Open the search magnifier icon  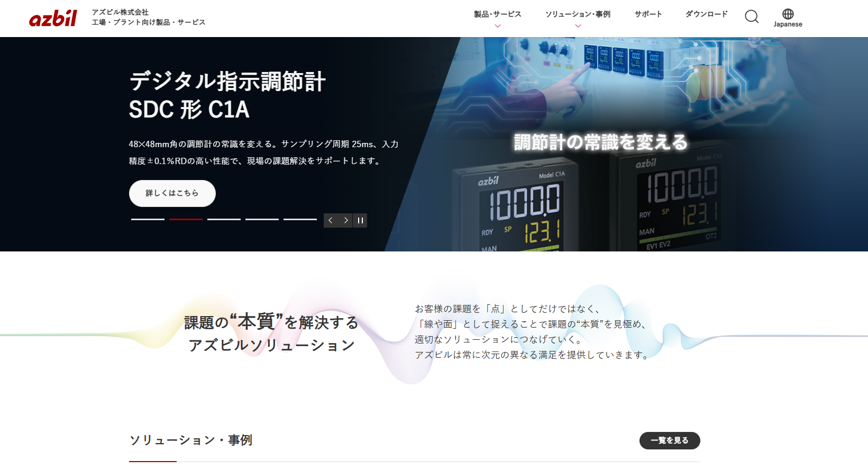pos(752,16)
